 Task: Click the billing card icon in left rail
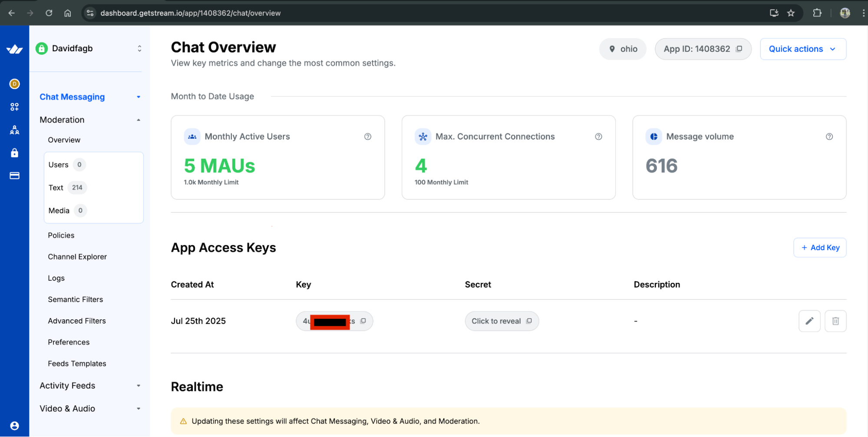pos(14,176)
